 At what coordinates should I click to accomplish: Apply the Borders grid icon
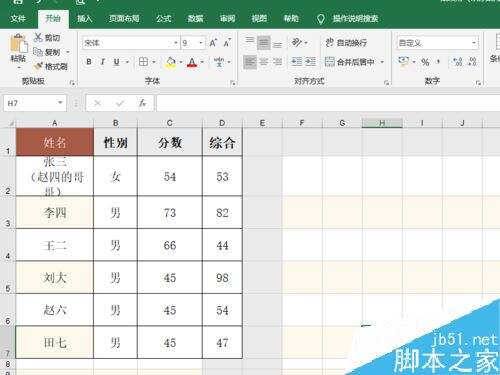click(x=143, y=62)
